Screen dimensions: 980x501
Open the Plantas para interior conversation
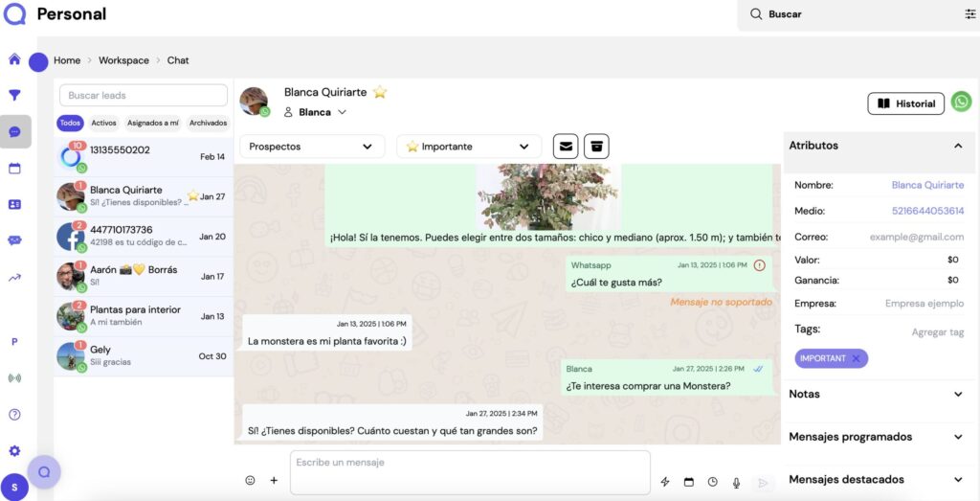tap(144, 316)
